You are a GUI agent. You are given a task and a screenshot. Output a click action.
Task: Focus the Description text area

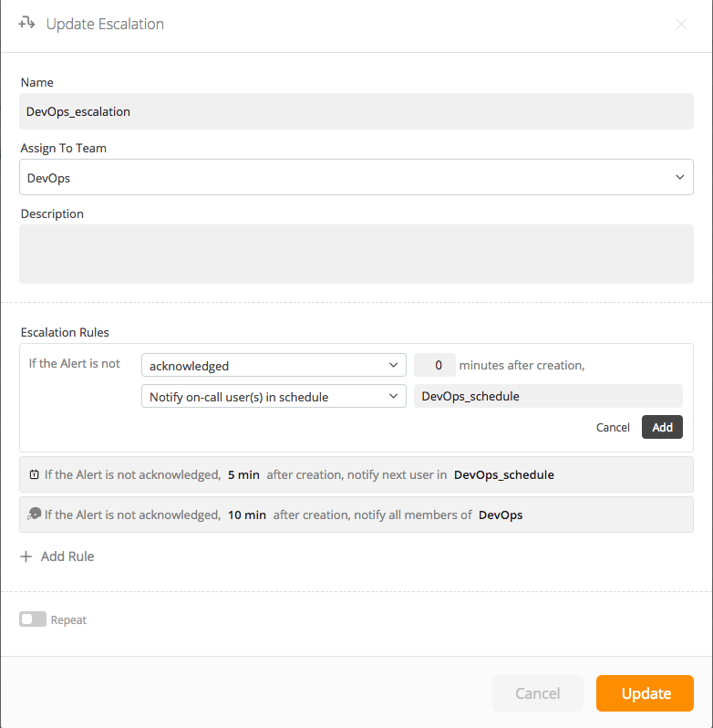pyautogui.click(x=356, y=254)
